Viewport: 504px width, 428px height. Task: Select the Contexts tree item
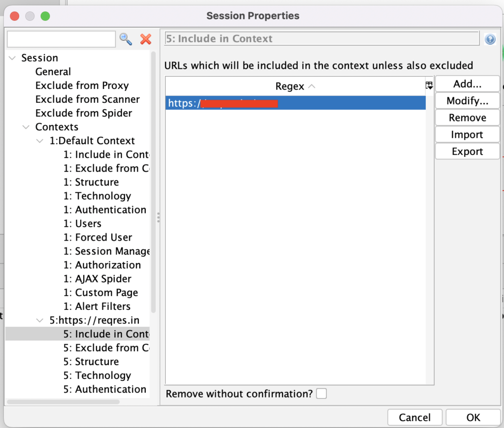click(57, 127)
